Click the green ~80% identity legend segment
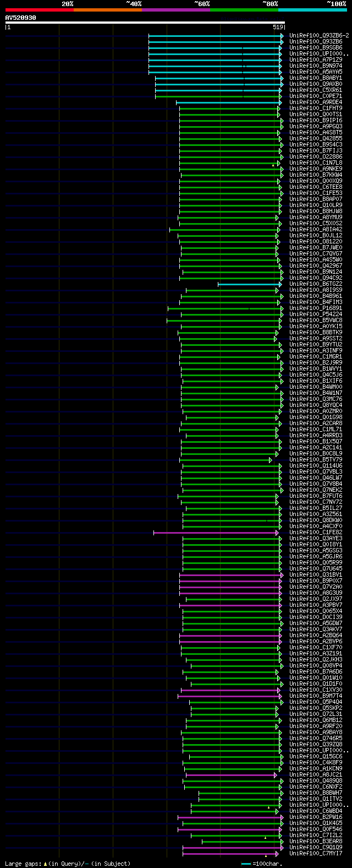 coord(244,9)
